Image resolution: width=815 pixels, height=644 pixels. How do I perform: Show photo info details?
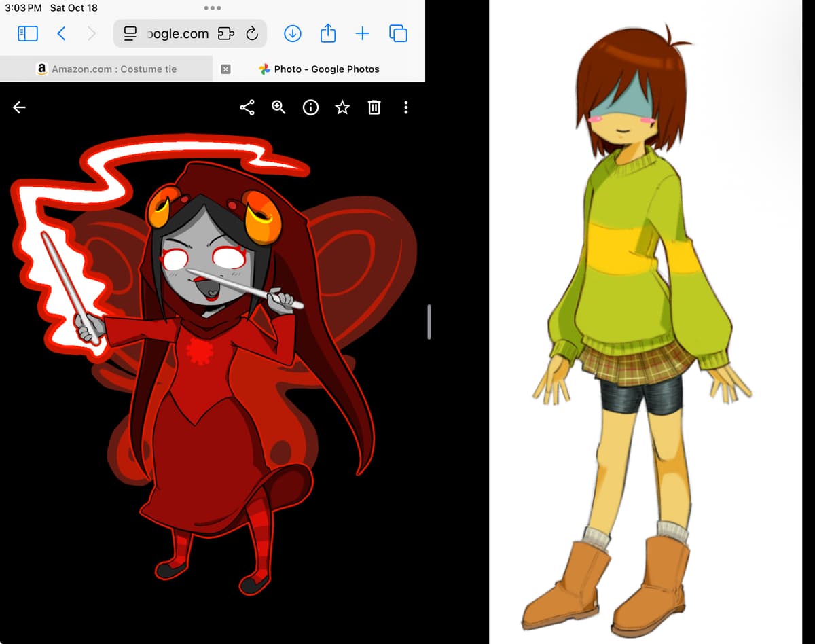(x=310, y=107)
